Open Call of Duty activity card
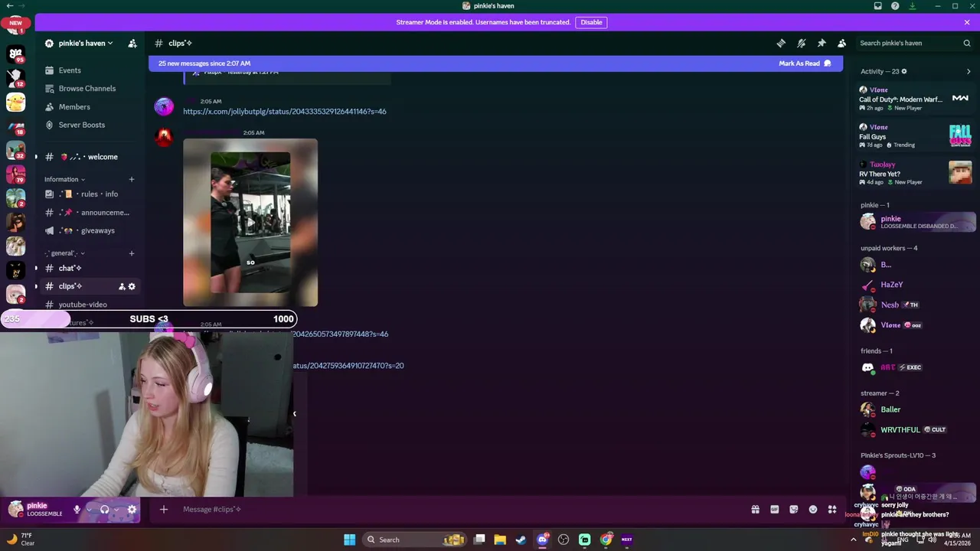Screen dimensions: 980x551 [915, 99]
